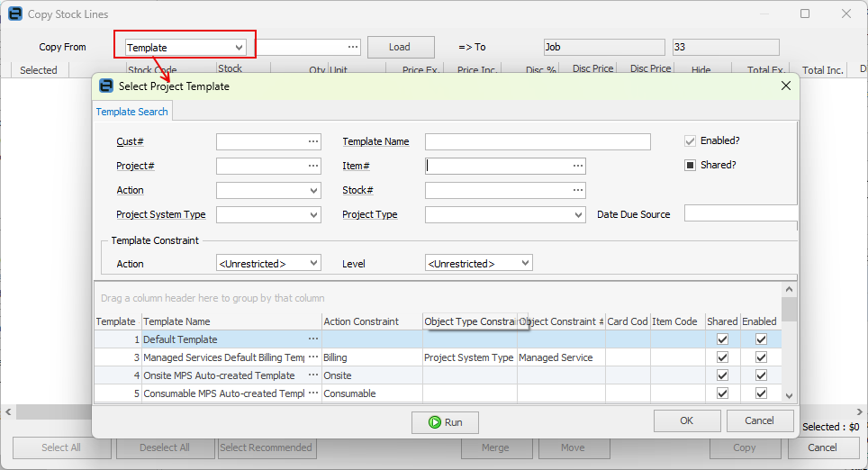Toggle Enabled checkbox for Managed Services row
This screenshot has width=868, height=470.
tap(761, 357)
